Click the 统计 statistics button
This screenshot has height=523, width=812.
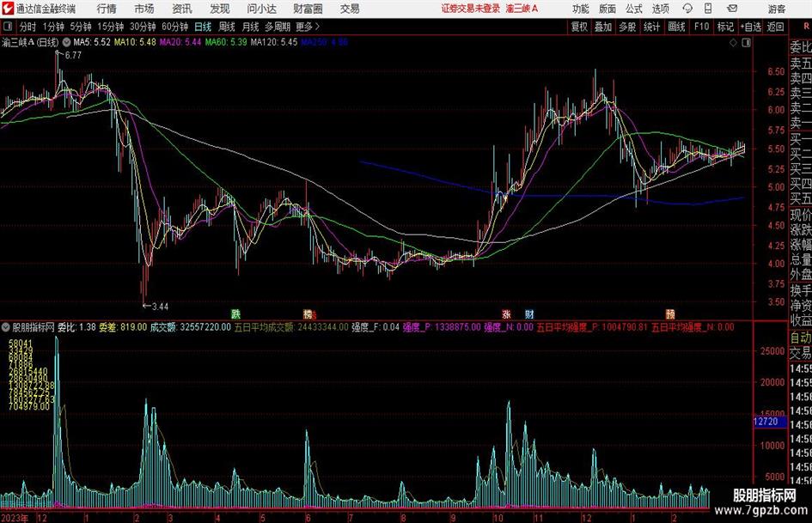click(651, 27)
